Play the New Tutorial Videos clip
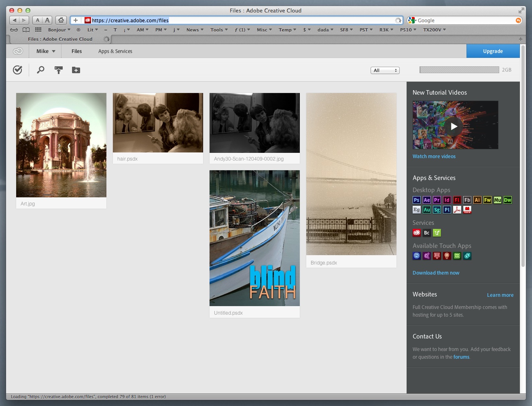 click(454, 126)
